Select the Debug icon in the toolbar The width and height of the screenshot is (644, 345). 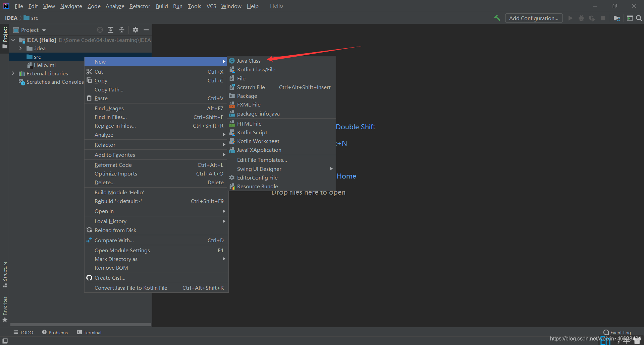[581, 18]
